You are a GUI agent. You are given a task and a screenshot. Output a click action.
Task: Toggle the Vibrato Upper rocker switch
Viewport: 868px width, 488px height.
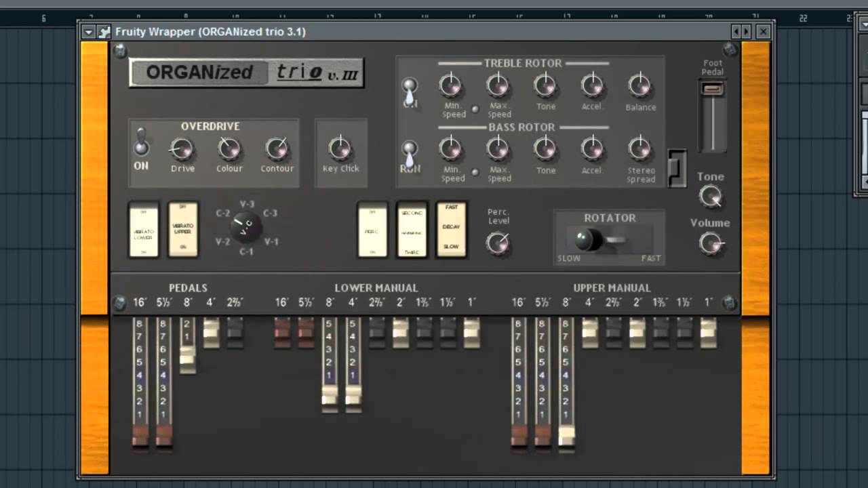pos(183,230)
